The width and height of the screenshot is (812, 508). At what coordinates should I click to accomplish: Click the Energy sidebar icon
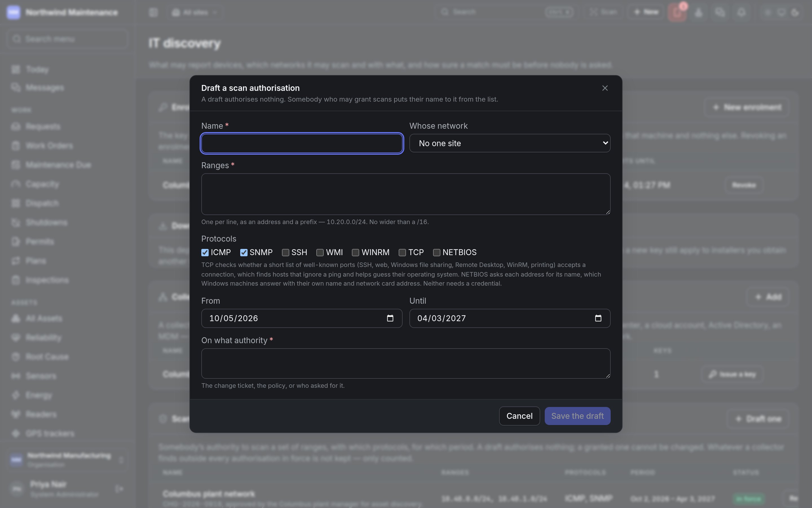pyautogui.click(x=16, y=395)
